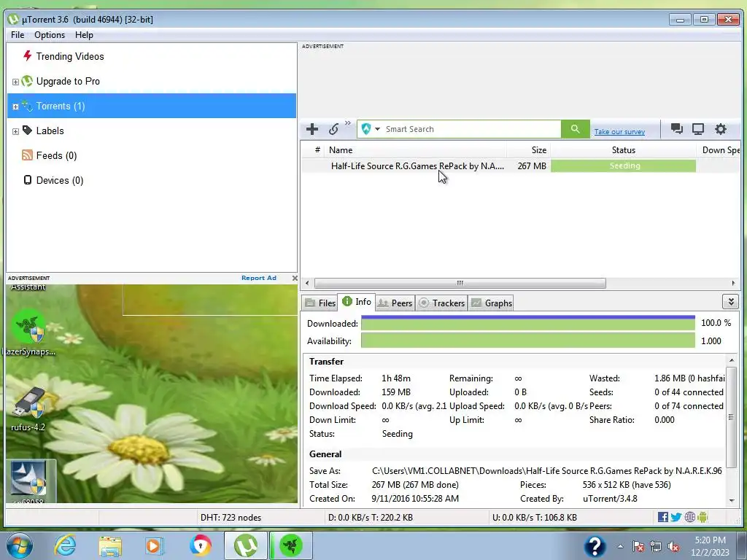The height and width of the screenshot is (560, 747).
Task: Click the torrent list scroll right arrow
Action: coord(733,283)
